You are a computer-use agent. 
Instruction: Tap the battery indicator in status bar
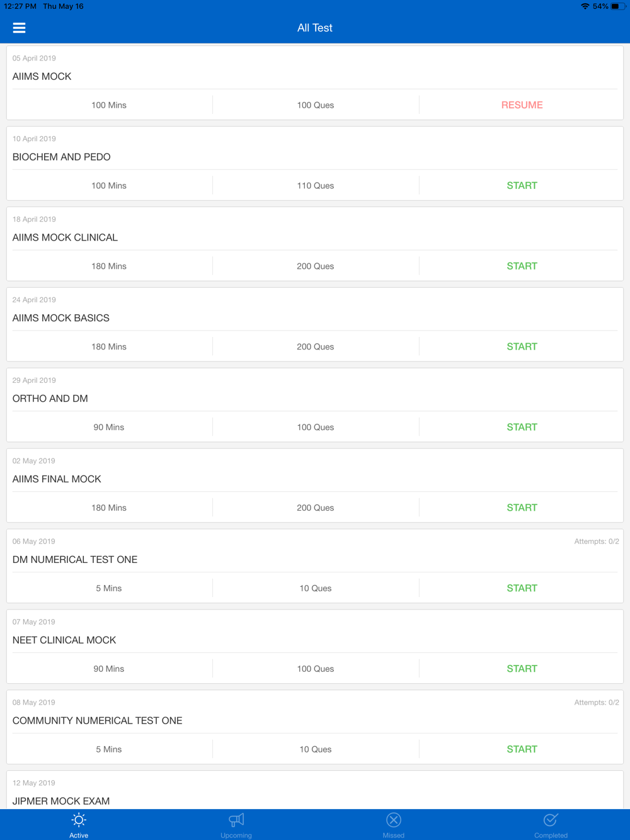point(618,6)
